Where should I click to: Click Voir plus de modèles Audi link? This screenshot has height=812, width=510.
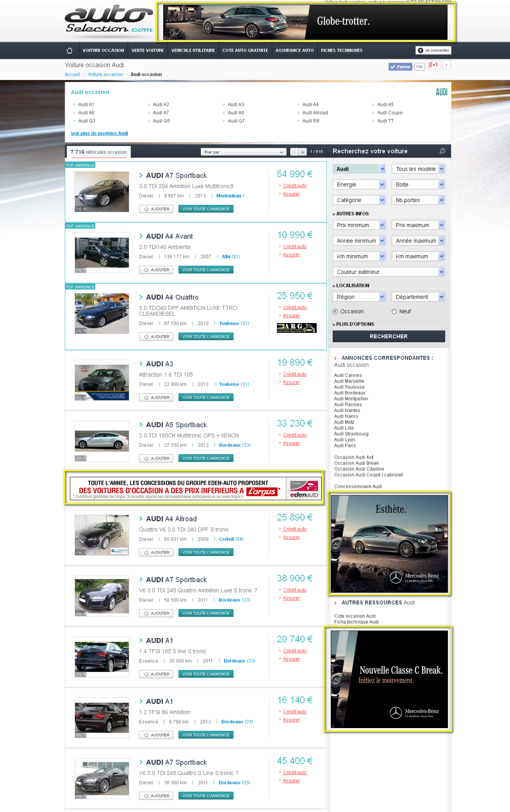pyautogui.click(x=100, y=133)
